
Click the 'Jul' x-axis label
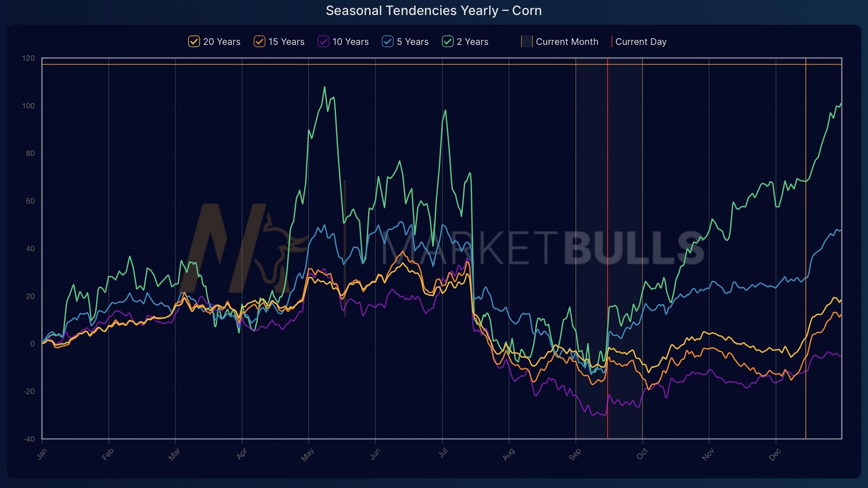tap(443, 453)
